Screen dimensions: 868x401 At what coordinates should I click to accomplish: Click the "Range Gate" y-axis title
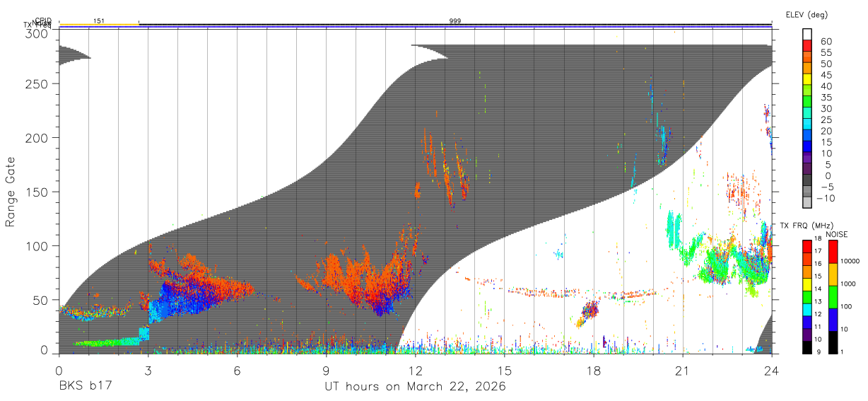pyautogui.click(x=11, y=192)
